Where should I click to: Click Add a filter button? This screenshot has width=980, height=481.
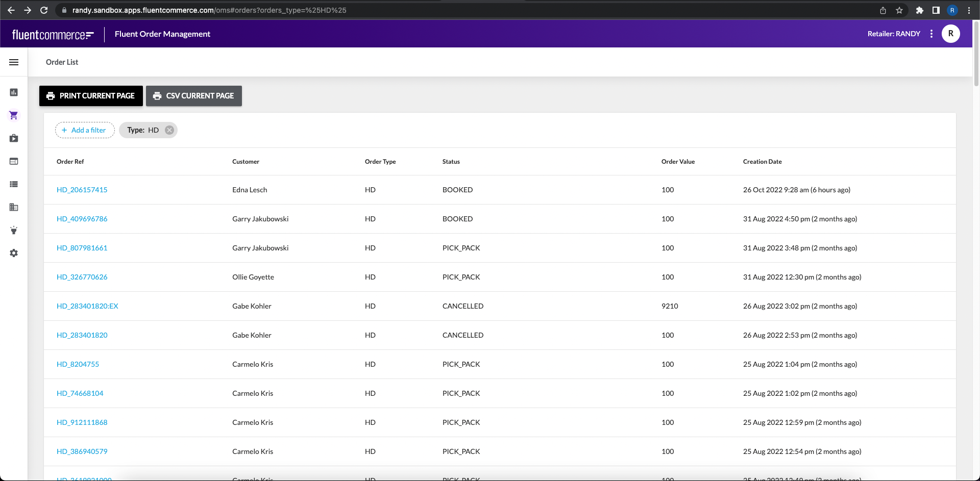[84, 130]
